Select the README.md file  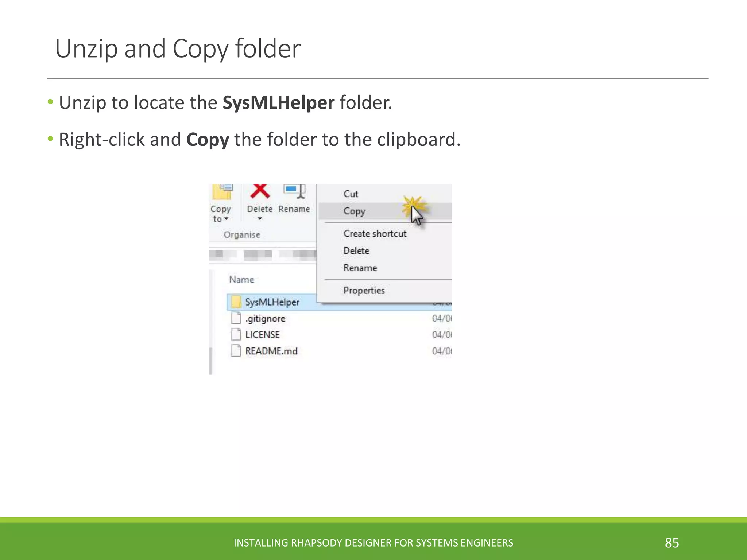[x=271, y=351]
